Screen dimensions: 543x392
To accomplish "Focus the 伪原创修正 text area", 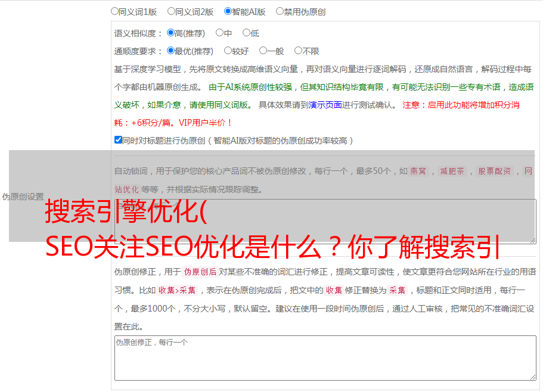I will [325, 357].
